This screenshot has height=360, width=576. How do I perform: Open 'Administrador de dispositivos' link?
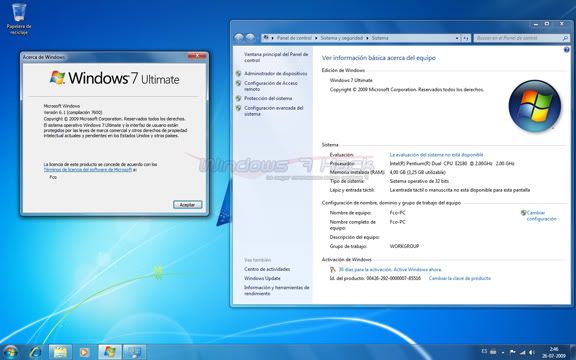tap(276, 73)
